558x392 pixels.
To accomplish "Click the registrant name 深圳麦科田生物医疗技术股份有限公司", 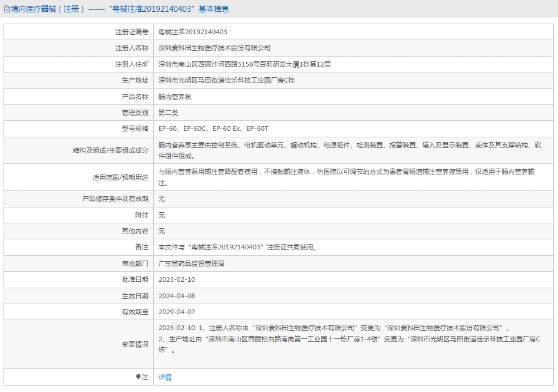I will [x=214, y=48].
